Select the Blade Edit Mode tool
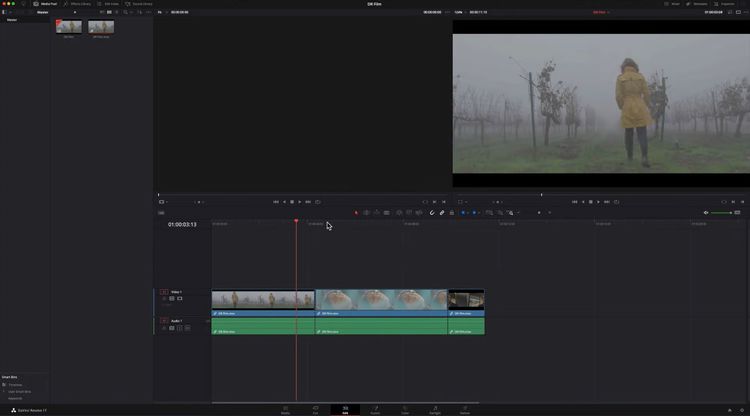This screenshot has height=416, width=750. [x=386, y=213]
